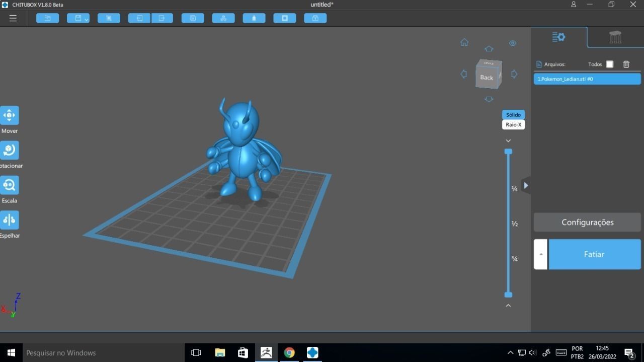
Task: Rotate view right with right arrow
Action: click(x=514, y=74)
